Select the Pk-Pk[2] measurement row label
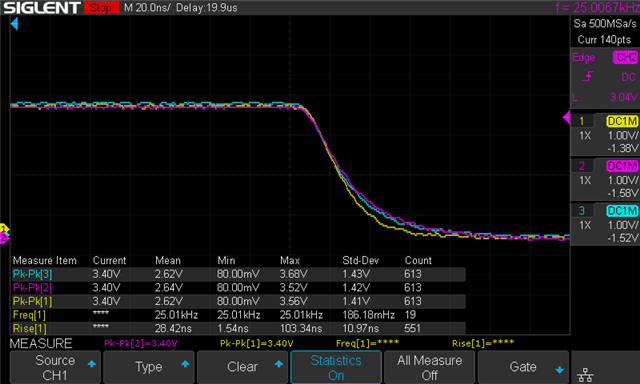Image resolution: width=640 pixels, height=384 pixels. point(32,288)
